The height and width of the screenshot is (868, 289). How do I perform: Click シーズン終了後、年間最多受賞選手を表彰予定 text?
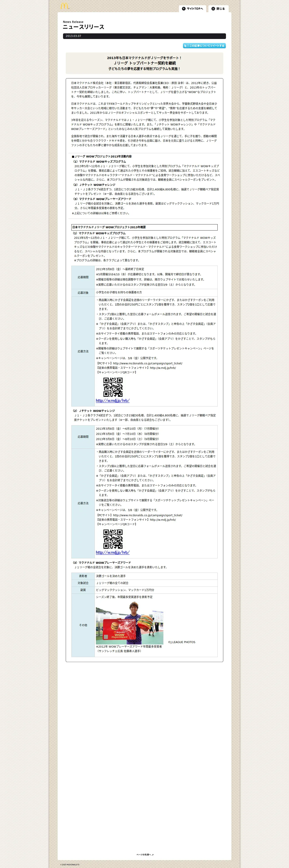pos(124,597)
